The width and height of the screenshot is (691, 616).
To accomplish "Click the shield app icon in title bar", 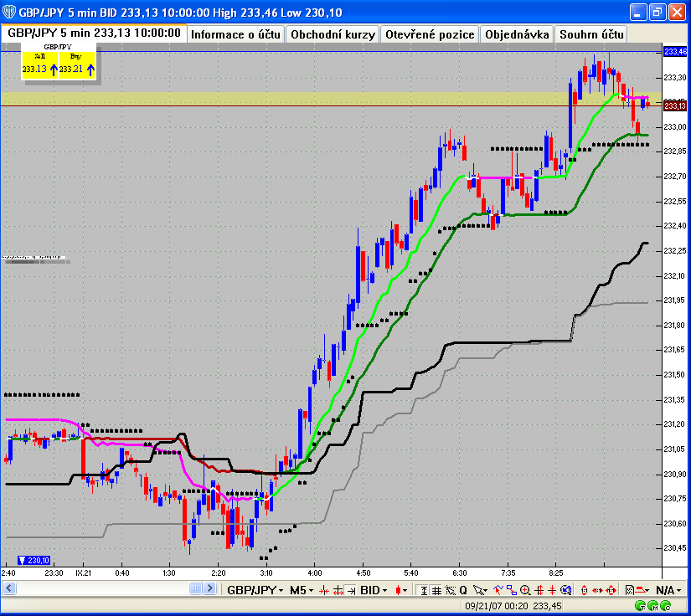I will click(9, 12).
